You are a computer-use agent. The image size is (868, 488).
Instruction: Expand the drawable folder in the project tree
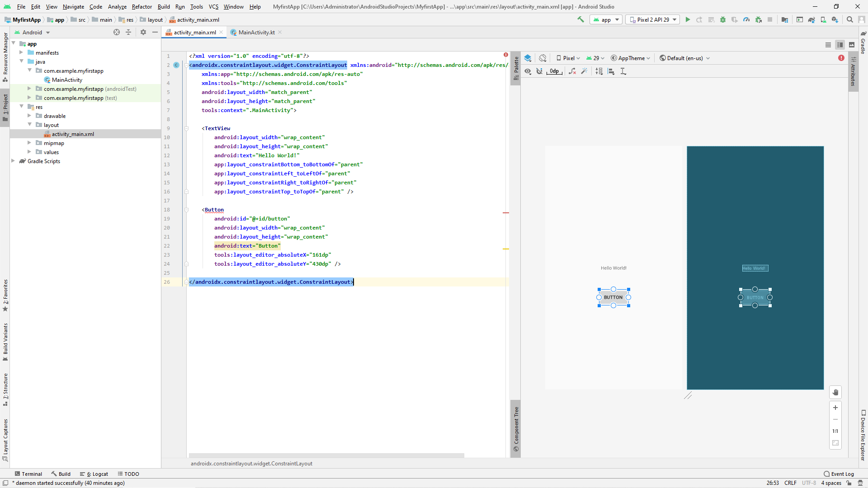point(29,116)
